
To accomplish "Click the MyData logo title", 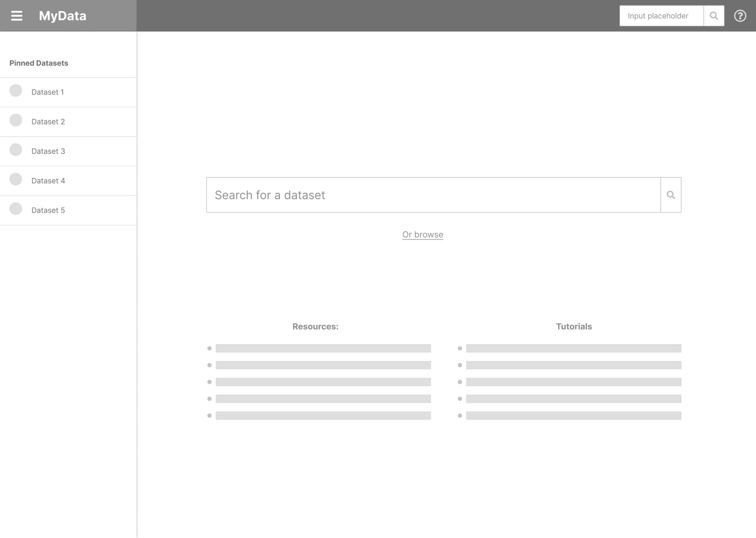I will coord(63,15).
